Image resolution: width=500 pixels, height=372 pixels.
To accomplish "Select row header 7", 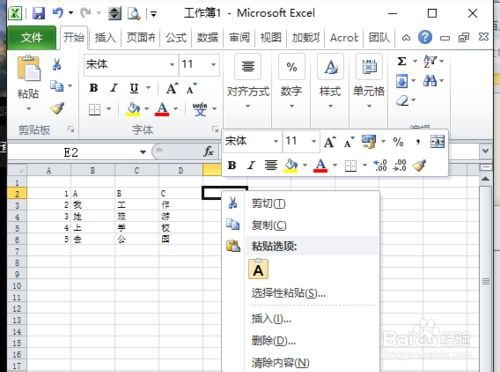I will [17, 251].
